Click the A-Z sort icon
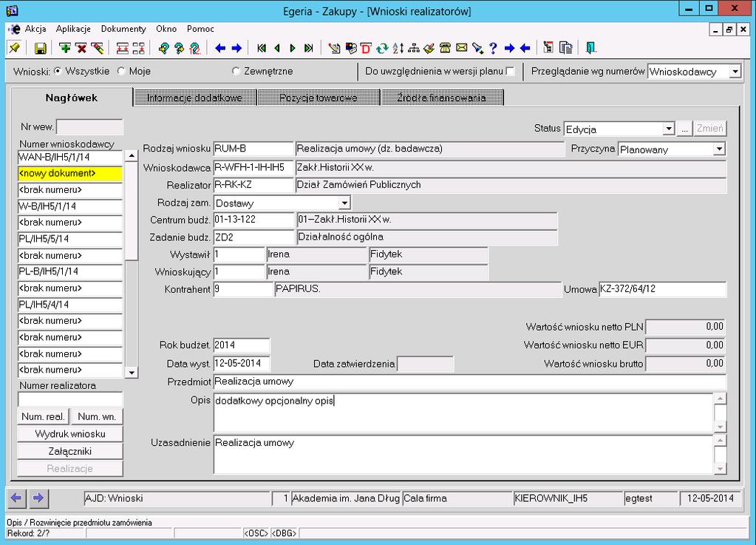Viewport: 756px width, 545px height. click(x=398, y=48)
